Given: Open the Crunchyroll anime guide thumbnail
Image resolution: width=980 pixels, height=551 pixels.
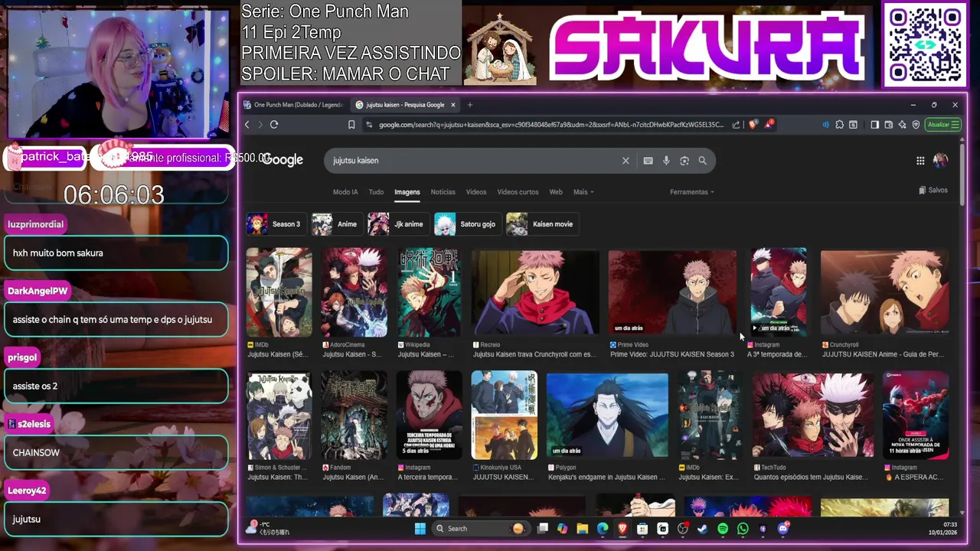Looking at the screenshot, I should [x=885, y=292].
